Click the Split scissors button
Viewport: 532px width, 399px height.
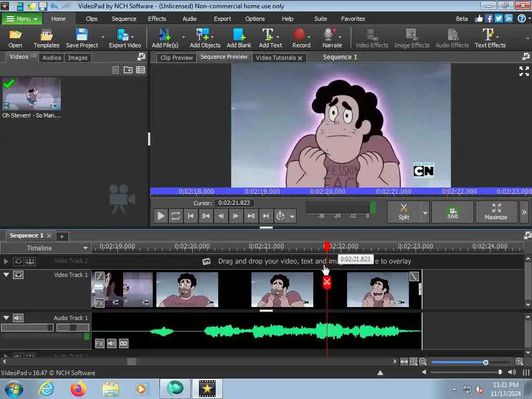tap(404, 212)
